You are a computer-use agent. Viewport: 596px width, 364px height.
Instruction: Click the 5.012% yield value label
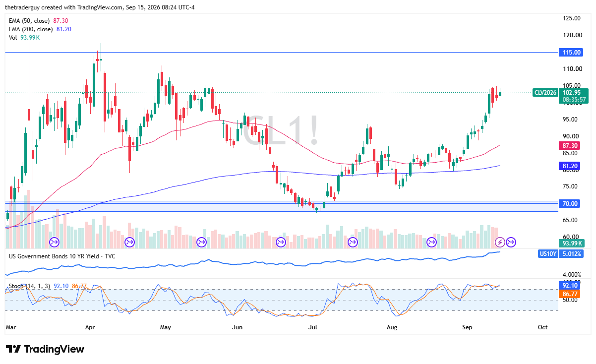[x=570, y=254]
